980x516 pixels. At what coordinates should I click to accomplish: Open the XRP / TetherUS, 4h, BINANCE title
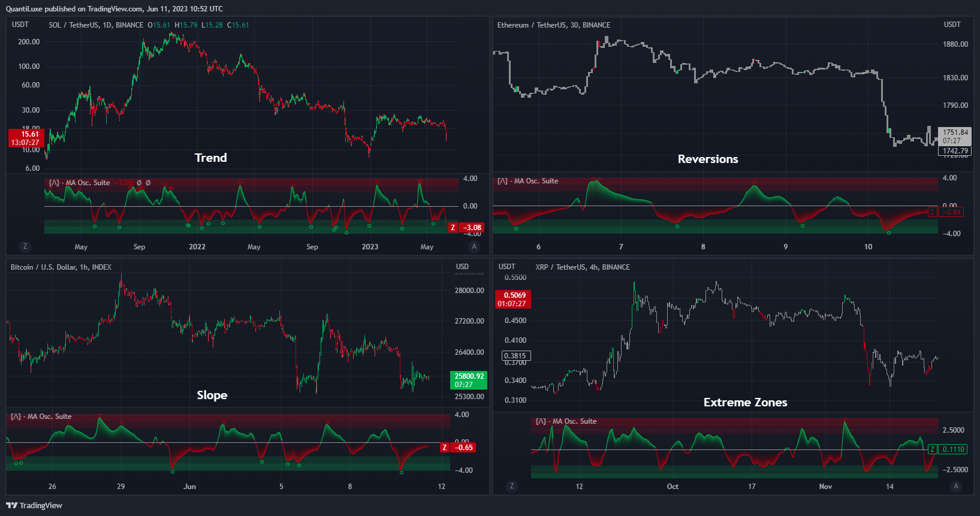(583, 267)
